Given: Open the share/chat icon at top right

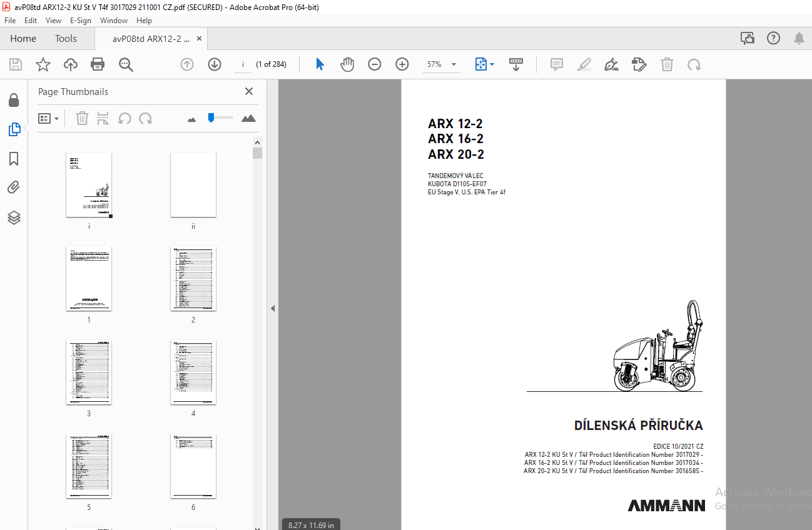Looking at the screenshot, I should (x=747, y=38).
